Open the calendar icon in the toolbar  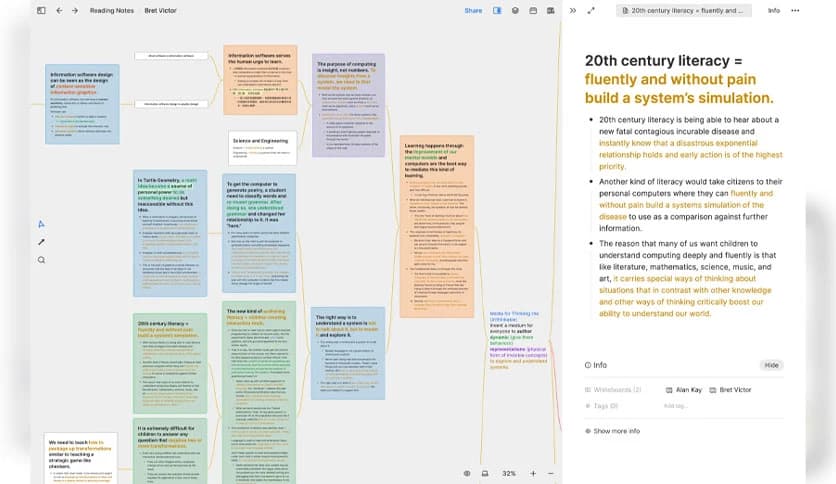pos(533,11)
